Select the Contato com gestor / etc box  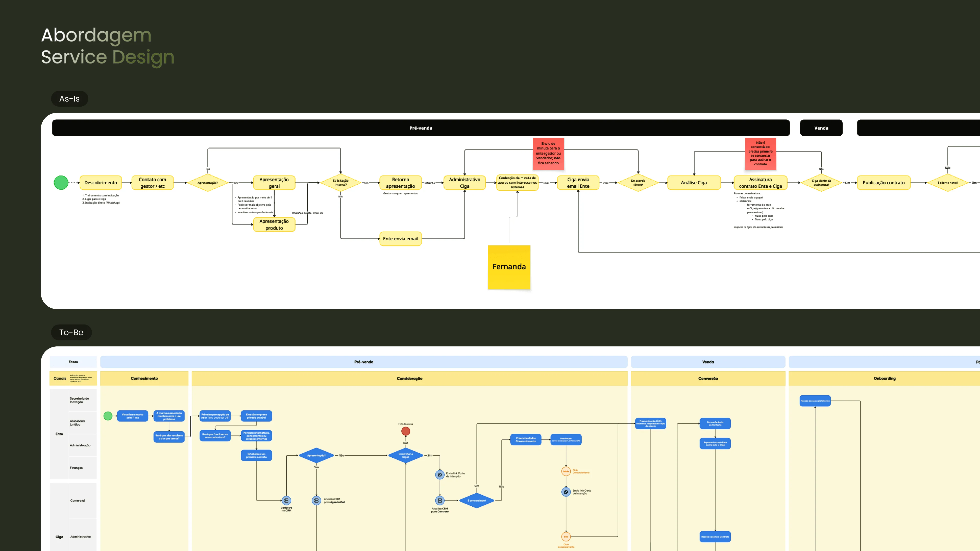pos(153,183)
